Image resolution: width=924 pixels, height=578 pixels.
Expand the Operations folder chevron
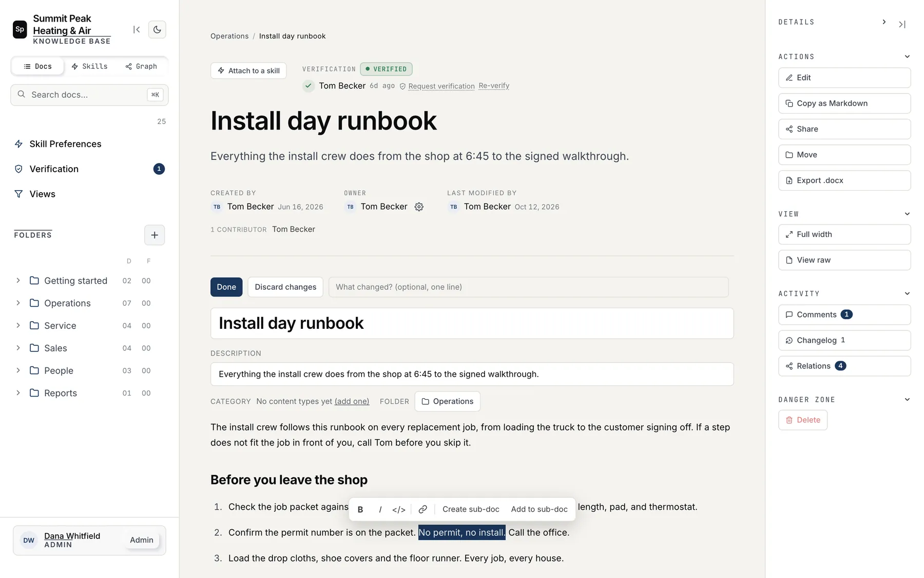click(18, 303)
